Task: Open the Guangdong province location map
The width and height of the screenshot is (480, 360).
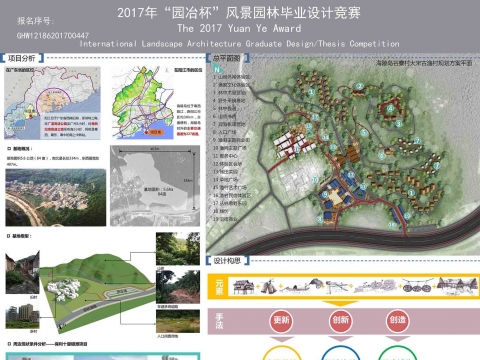Action: 52,103
